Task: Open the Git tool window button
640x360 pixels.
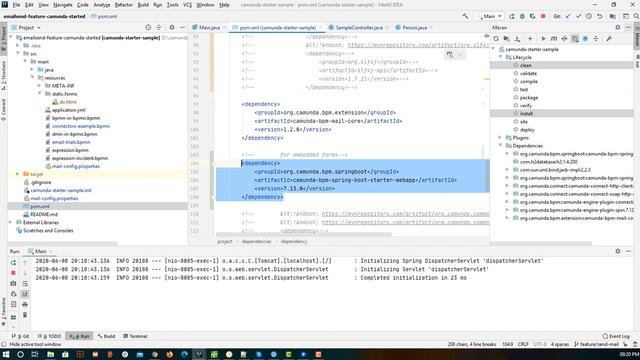Action: pos(20,336)
